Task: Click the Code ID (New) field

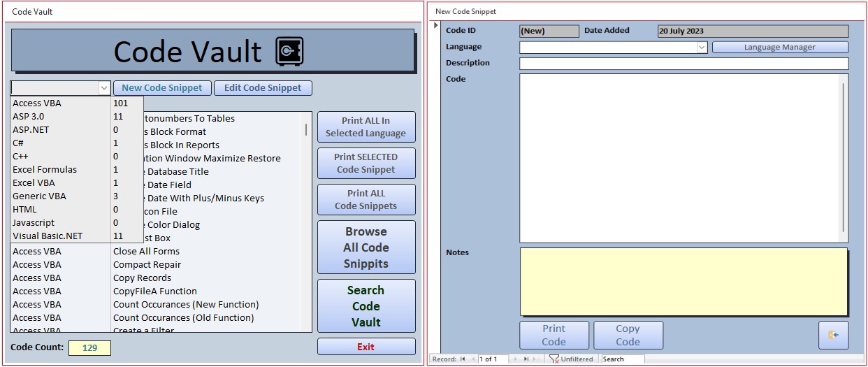Action: tap(549, 31)
